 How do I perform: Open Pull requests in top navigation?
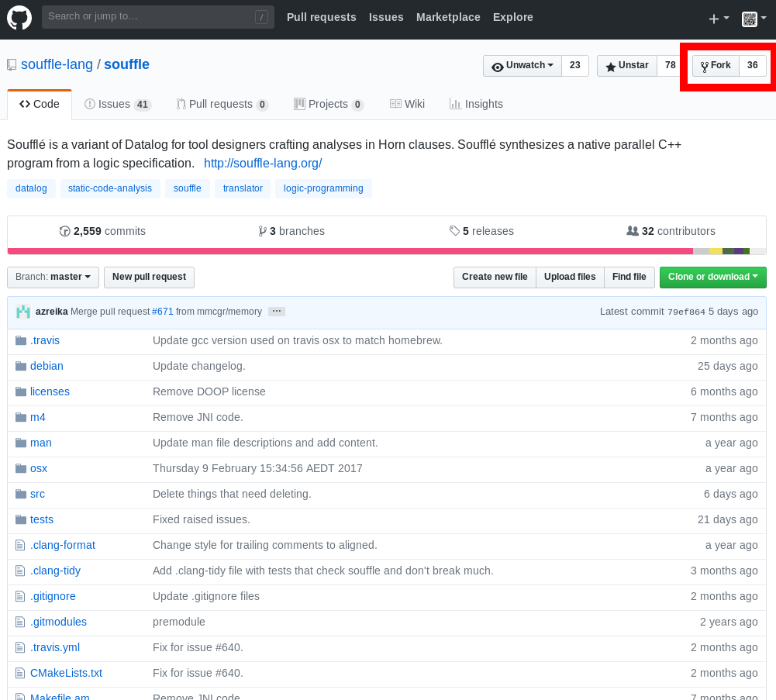point(322,17)
